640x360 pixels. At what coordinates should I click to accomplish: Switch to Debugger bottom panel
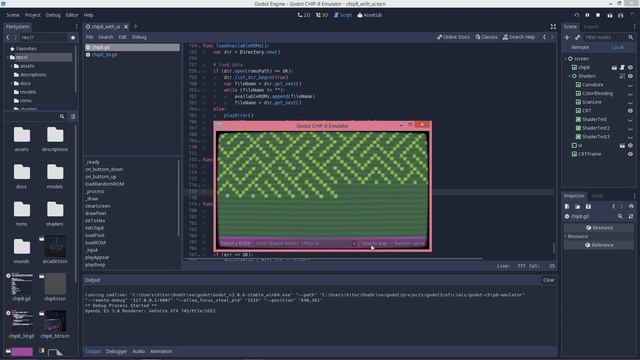116,351
